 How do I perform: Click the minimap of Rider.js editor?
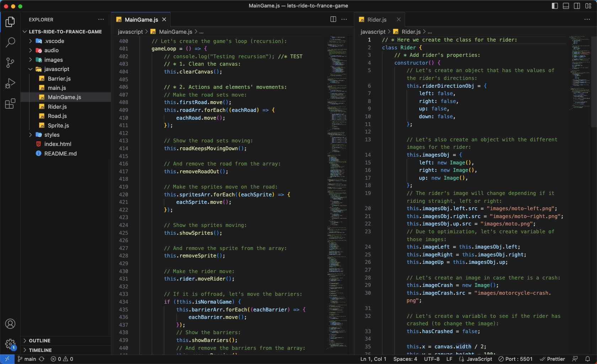[580, 195]
